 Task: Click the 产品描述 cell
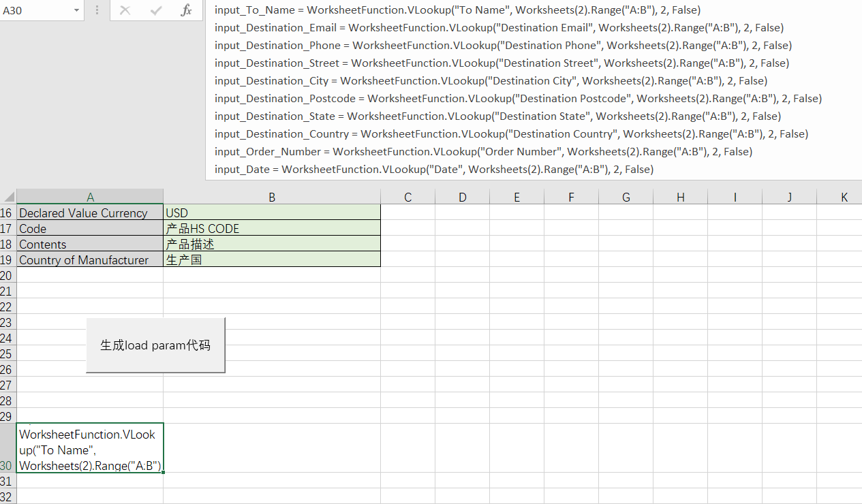[x=271, y=245]
